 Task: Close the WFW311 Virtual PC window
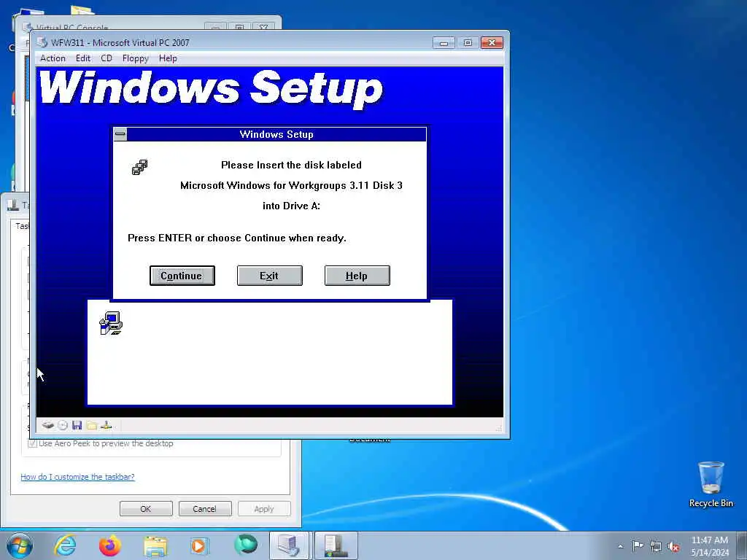click(492, 43)
